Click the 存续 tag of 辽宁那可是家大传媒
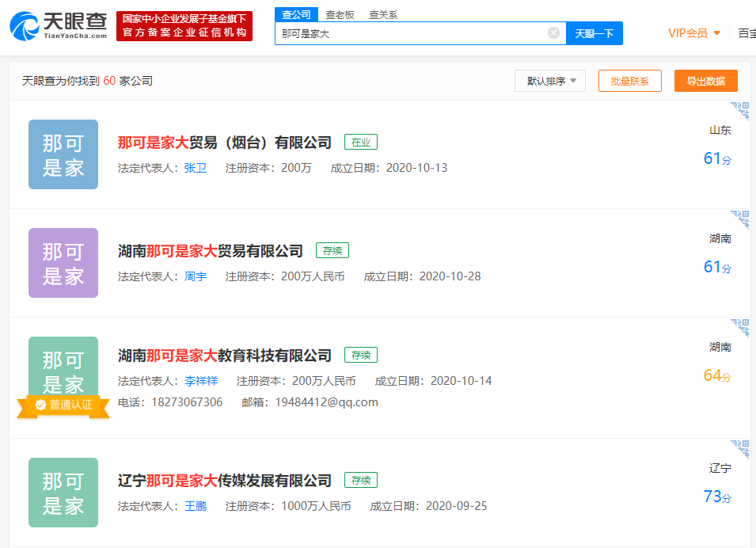This screenshot has height=548, width=756. point(361,480)
